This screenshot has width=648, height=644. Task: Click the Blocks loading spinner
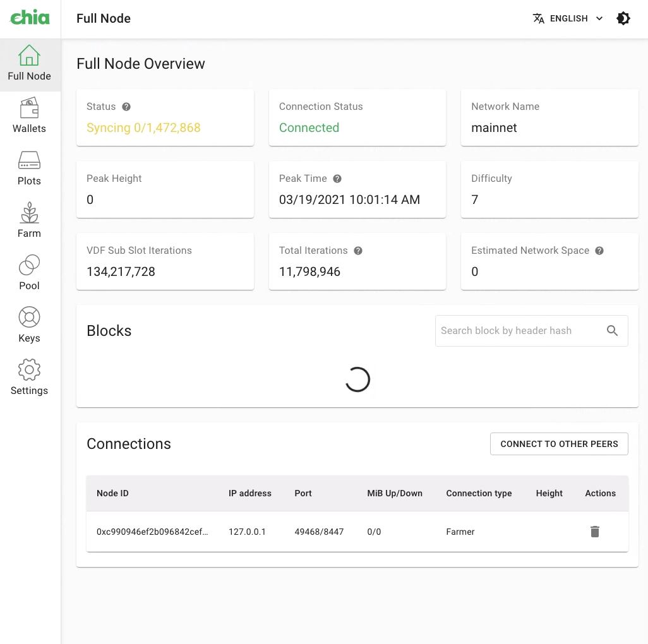click(357, 379)
